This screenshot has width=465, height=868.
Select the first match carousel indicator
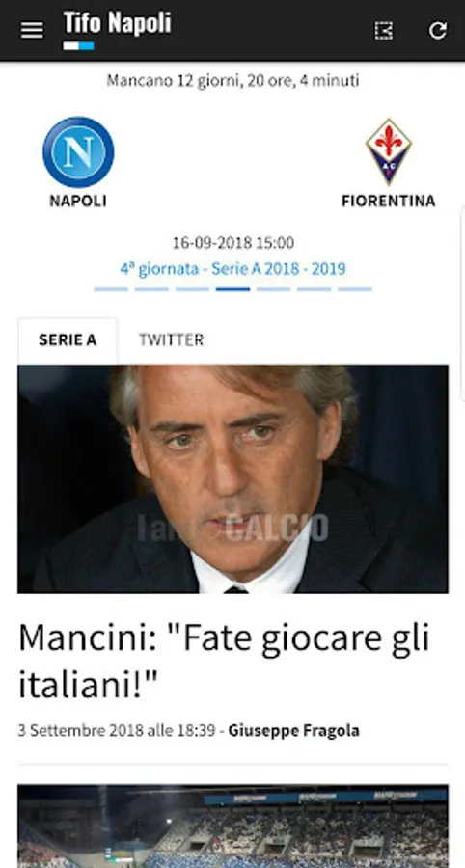tap(111, 289)
